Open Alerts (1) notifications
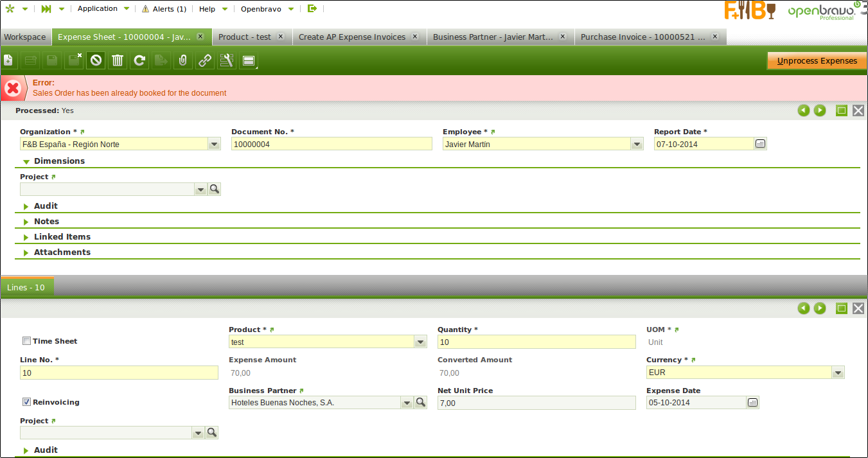The image size is (868, 458). tap(164, 9)
